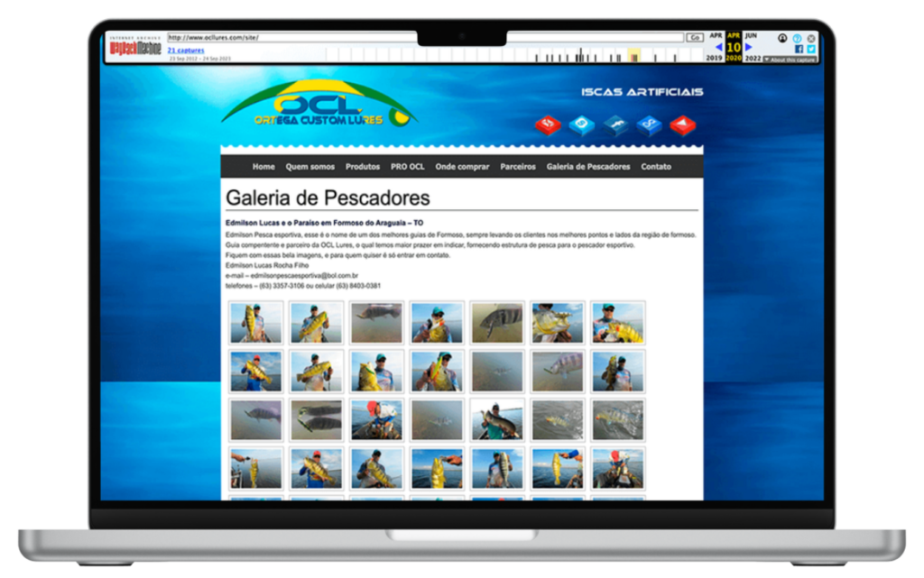
Task: Click the blue infinity-symbol social icon
Action: click(649, 124)
